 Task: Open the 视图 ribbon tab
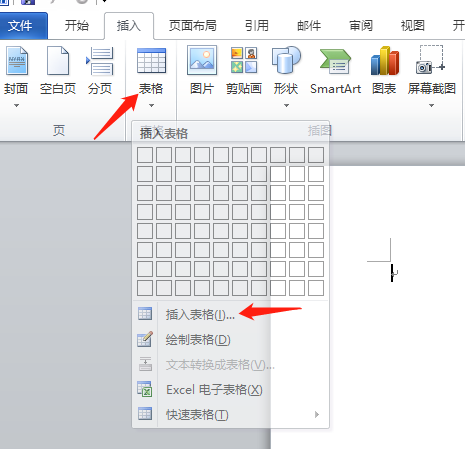(413, 26)
